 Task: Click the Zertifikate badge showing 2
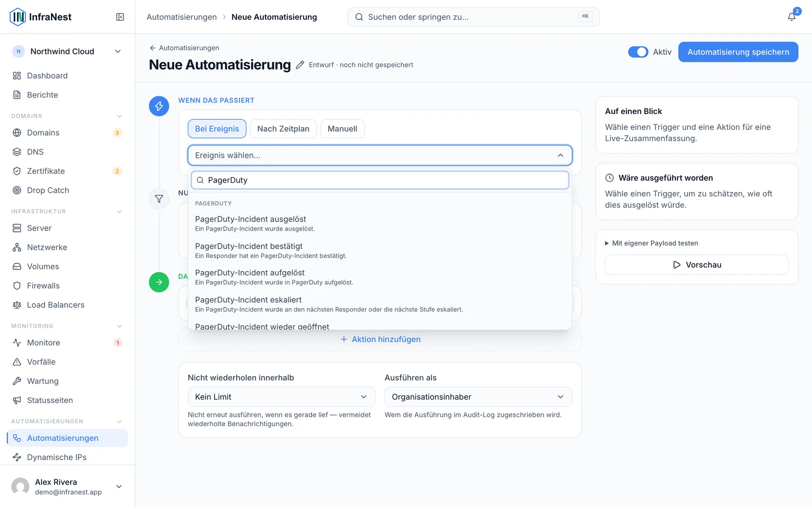(117, 171)
